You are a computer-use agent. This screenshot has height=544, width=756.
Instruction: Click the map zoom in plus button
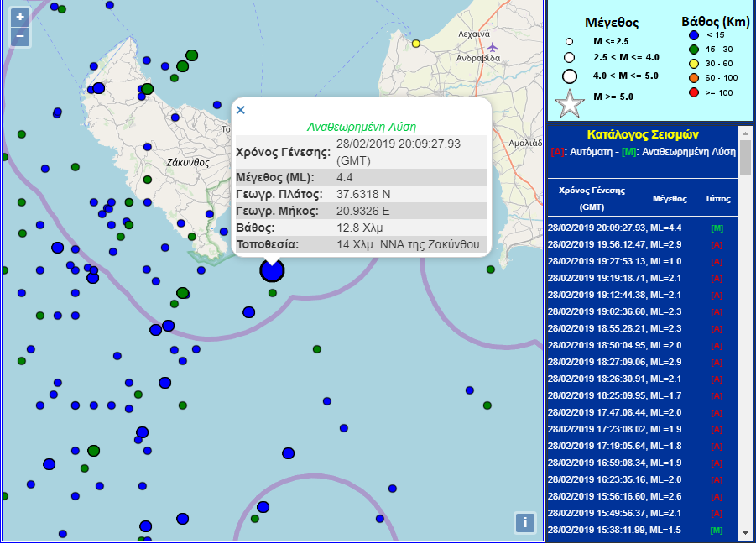[x=20, y=17]
